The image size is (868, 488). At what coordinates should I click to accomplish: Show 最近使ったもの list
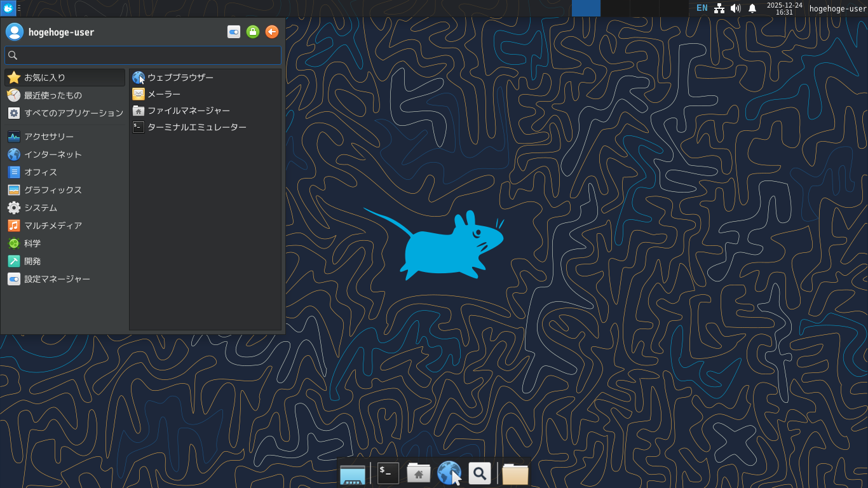click(65, 95)
